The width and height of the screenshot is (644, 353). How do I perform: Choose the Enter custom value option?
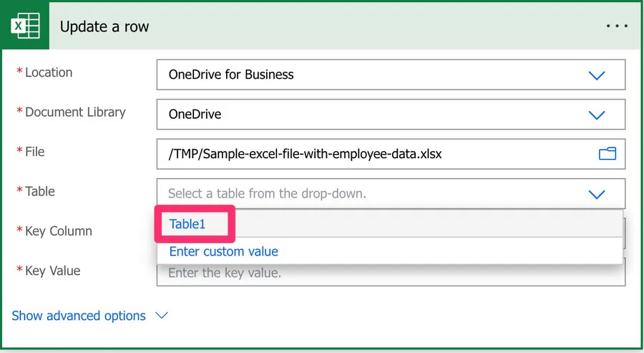click(223, 251)
